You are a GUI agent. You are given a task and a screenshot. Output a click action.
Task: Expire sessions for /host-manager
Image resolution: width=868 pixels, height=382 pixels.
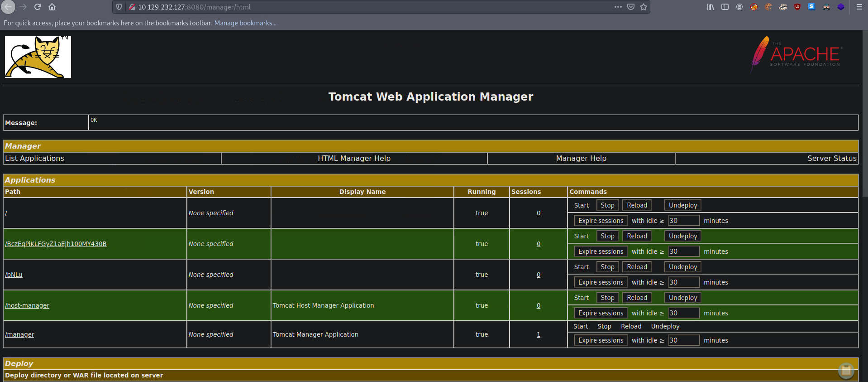point(601,313)
